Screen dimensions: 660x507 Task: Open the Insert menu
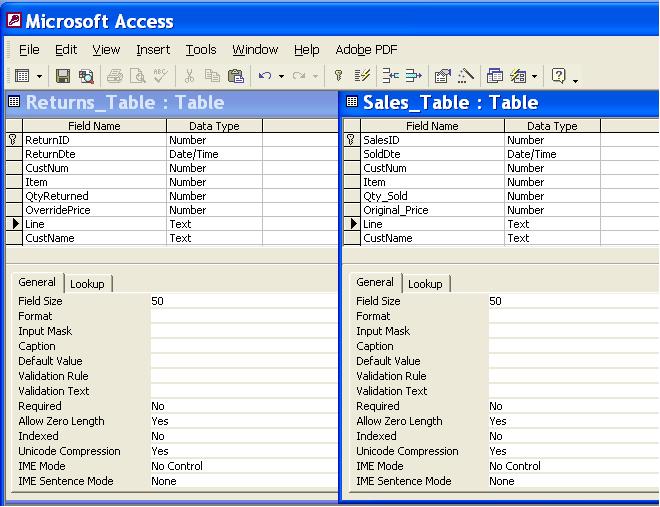point(153,50)
